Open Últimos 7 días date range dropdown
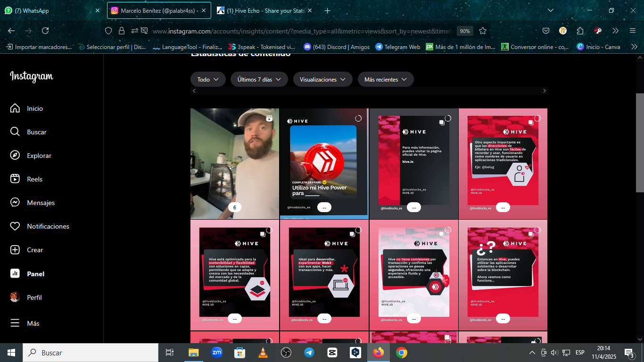The image size is (644, 362). pyautogui.click(x=259, y=79)
